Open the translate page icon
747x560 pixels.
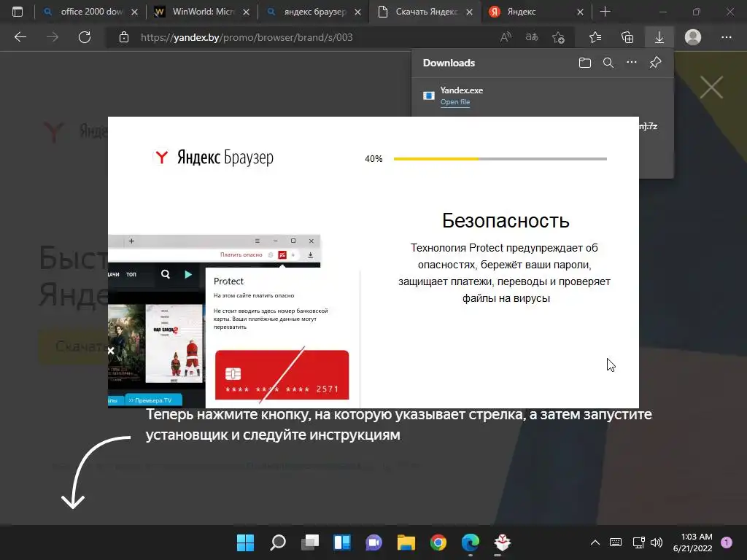532,37
